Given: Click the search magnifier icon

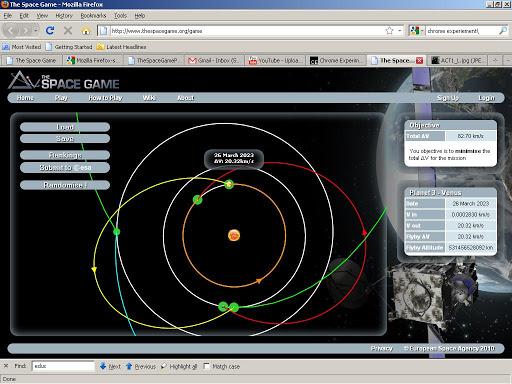Looking at the screenshot, I should coord(503,31).
